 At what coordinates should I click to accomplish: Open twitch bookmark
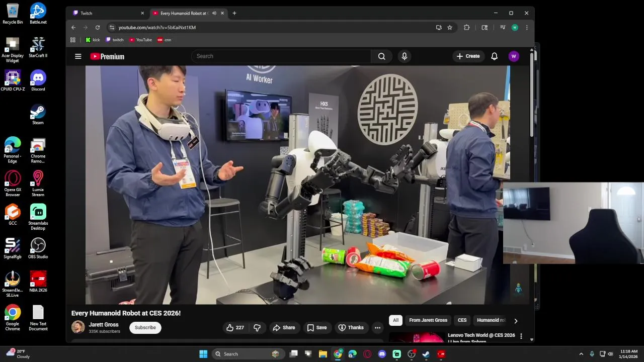115,40
